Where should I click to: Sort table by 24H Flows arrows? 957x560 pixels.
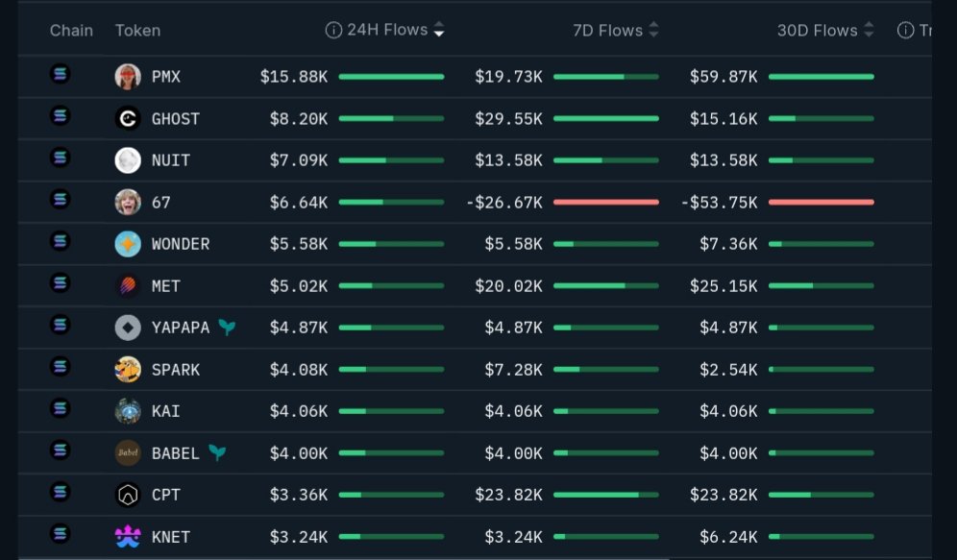(439, 31)
